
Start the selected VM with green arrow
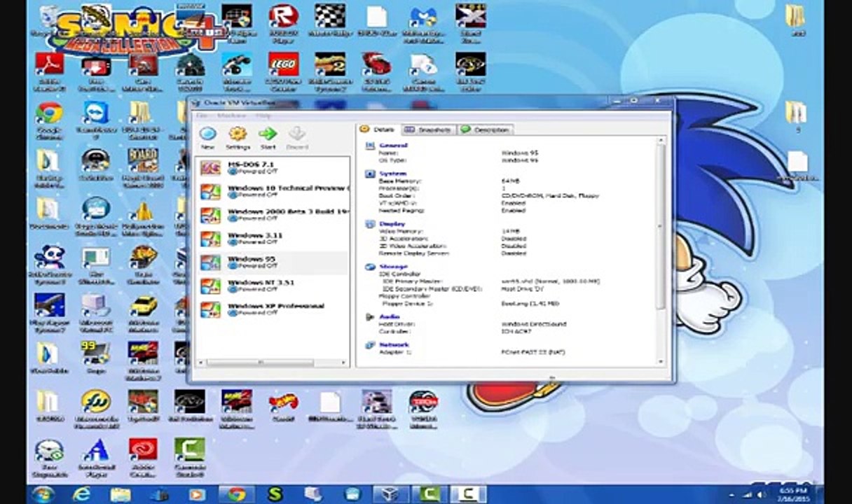click(x=267, y=134)
